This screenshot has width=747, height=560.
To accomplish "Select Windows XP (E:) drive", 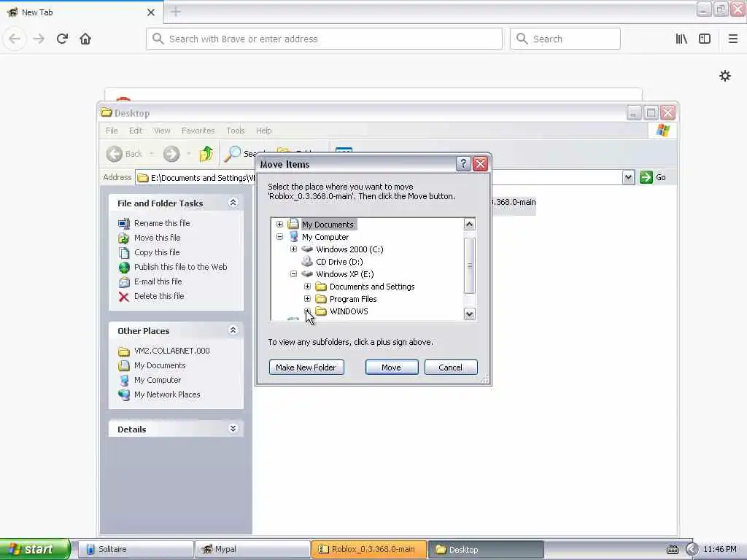I will [x=345, y=274].
